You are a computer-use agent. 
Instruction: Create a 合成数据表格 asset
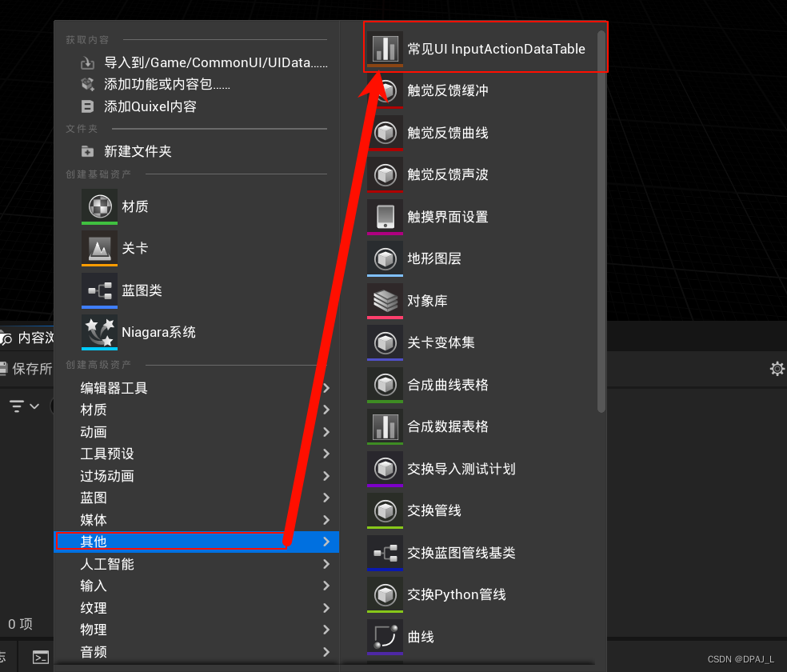pyautogui.click(x=445, y=426)
